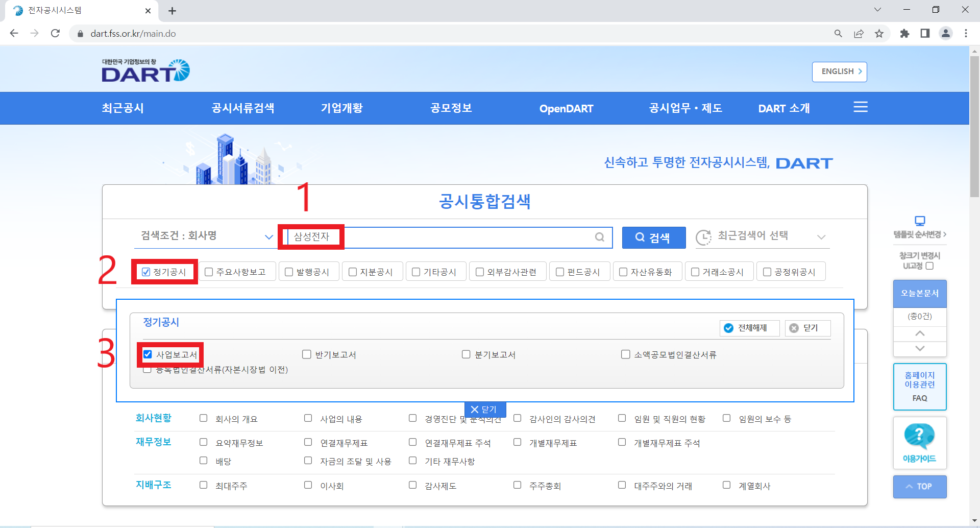Open the 공시서류검색 menu
The height and width of the screenshot is (528, 980).
coord(243,108)
